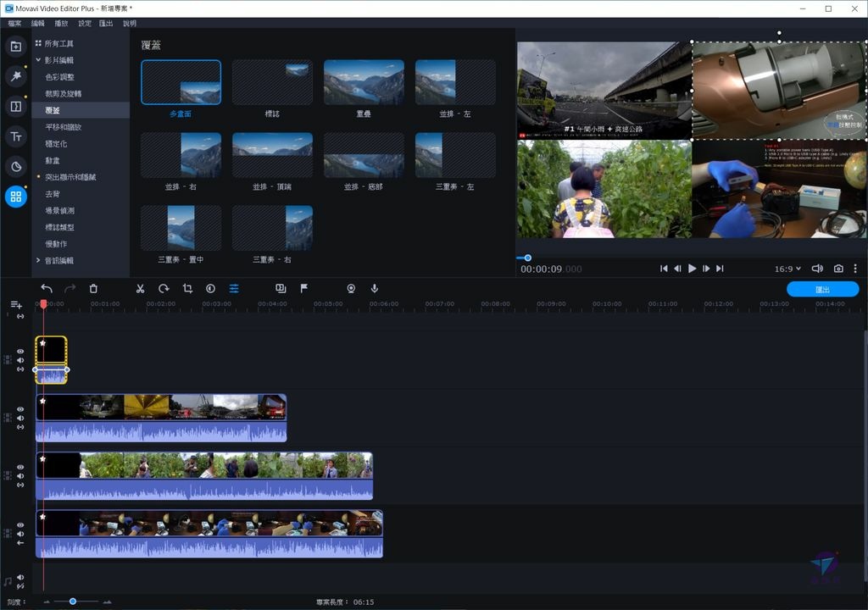Open the 16:9 aspect ratio dropdown

click(x=787, y=269)
